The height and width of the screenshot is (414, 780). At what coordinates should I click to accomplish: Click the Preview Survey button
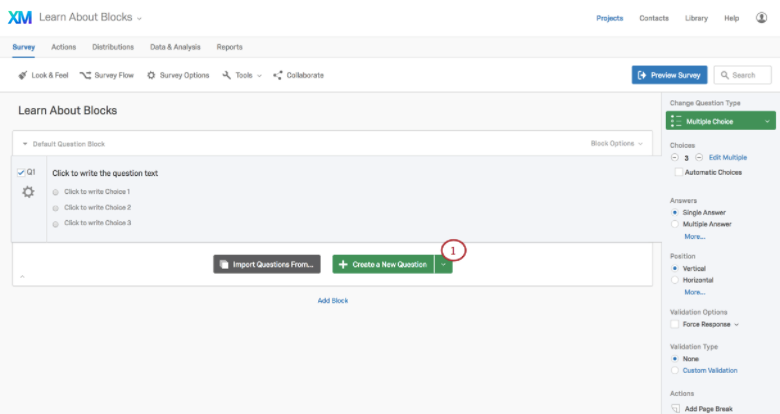669,75
